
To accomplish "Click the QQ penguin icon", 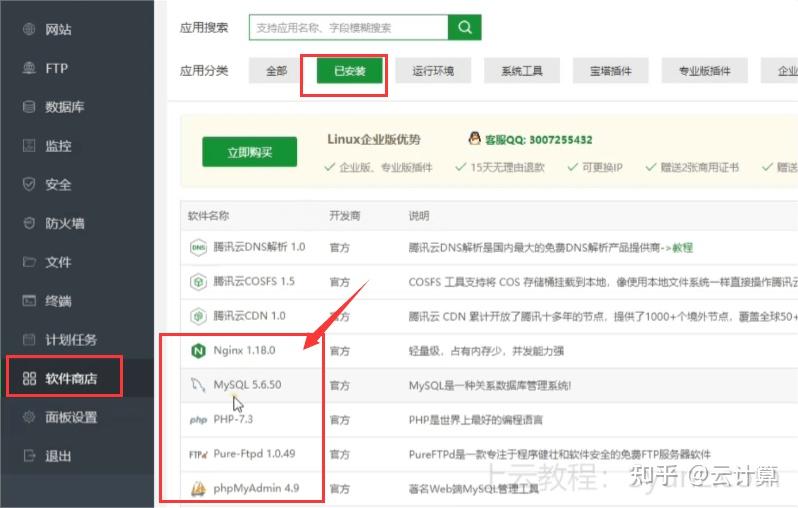I will [x=474, y=138].
